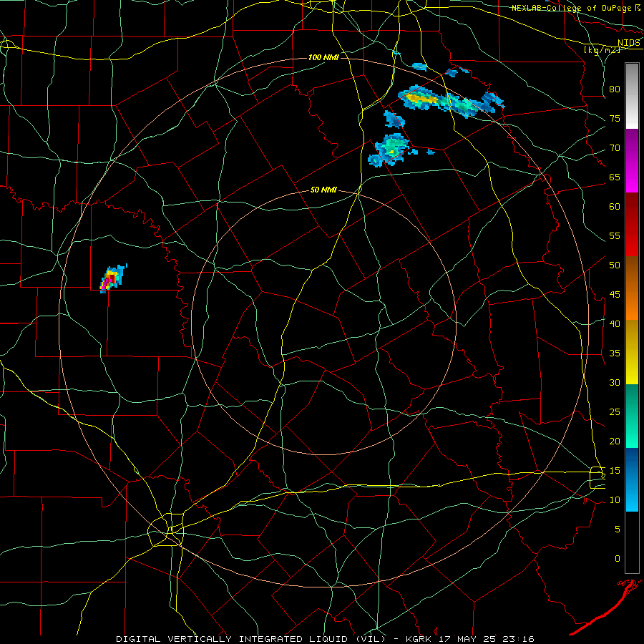Click the 5 value on the color scale
Viewport: 644px width, 644px height.
pos(618,530)
